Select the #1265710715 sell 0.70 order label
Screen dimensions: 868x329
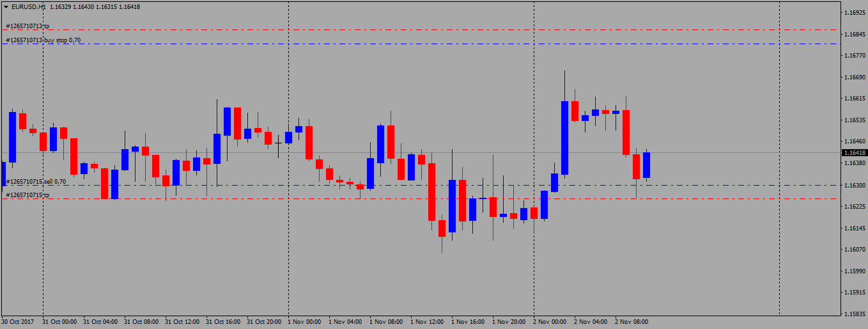pos(36,182)
